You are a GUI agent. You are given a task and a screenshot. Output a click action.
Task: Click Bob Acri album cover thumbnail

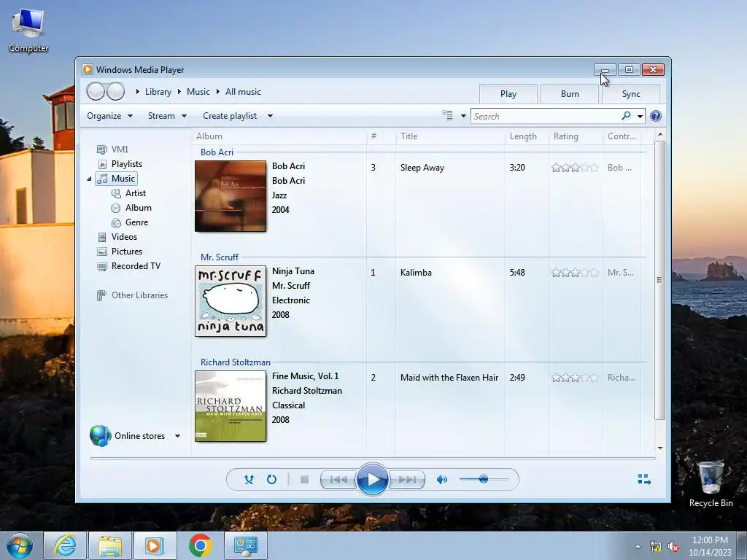pyautogui.click(x=231, y=196)
